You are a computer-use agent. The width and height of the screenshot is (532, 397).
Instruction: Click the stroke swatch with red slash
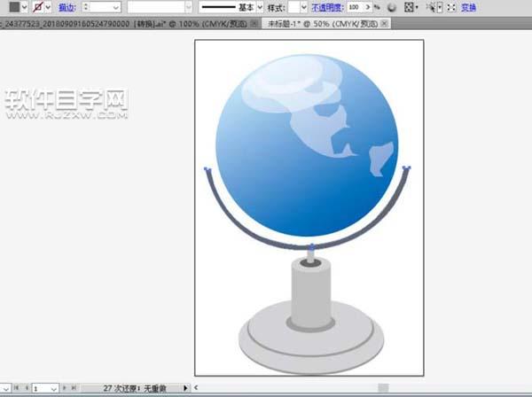[38, 7]
